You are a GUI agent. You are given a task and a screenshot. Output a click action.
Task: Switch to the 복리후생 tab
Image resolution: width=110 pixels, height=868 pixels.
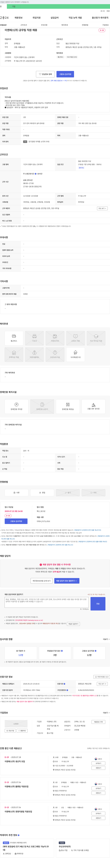coord(65,25)
